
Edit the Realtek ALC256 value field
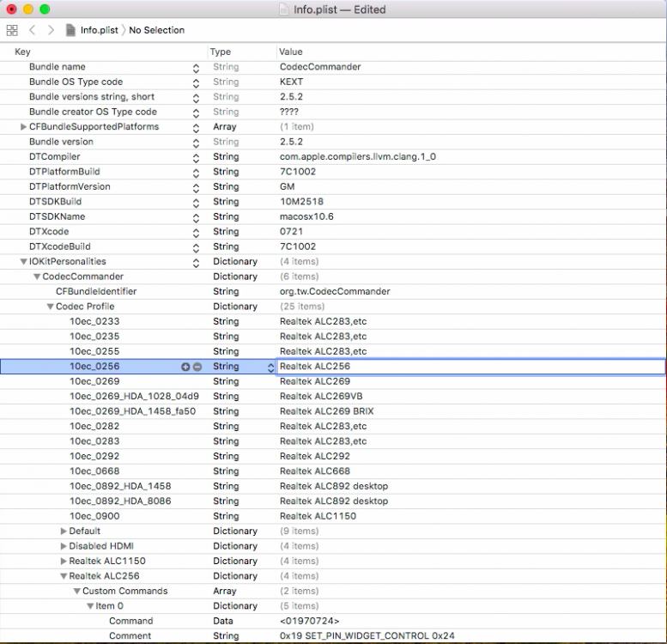point(471,367)
